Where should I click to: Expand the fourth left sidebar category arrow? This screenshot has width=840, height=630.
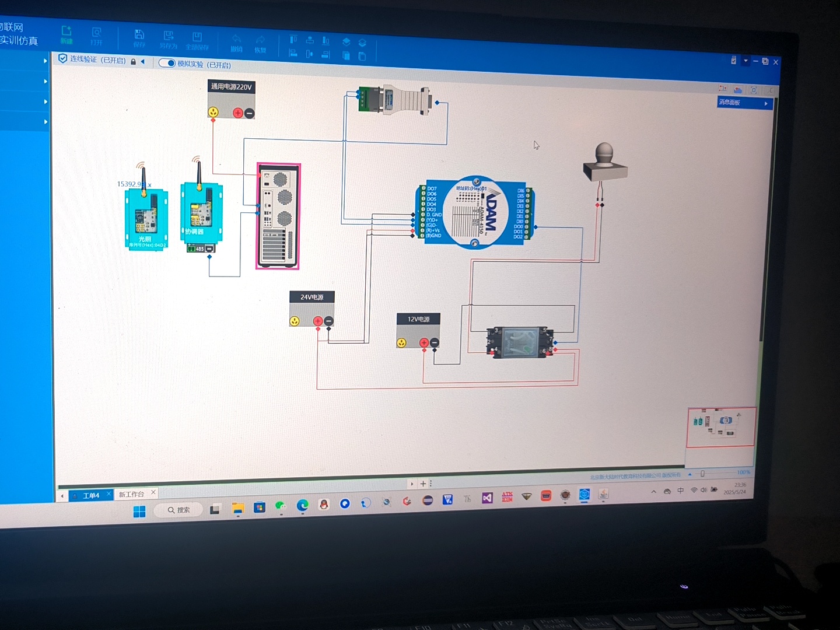click(45, 122)
